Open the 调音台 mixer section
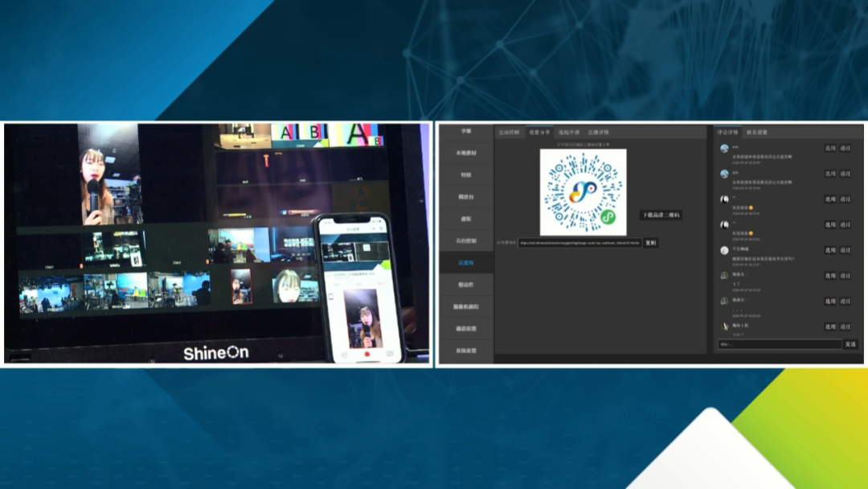The width and height of the screenshot is (868, 489). (x=466, y=197)
